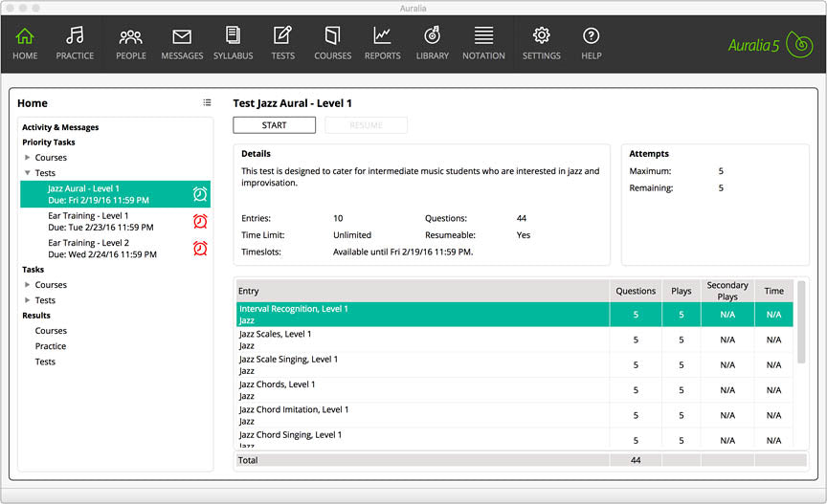Open the Practice music note icon
This screenshot has height=504, width=827.
(75, 35)
